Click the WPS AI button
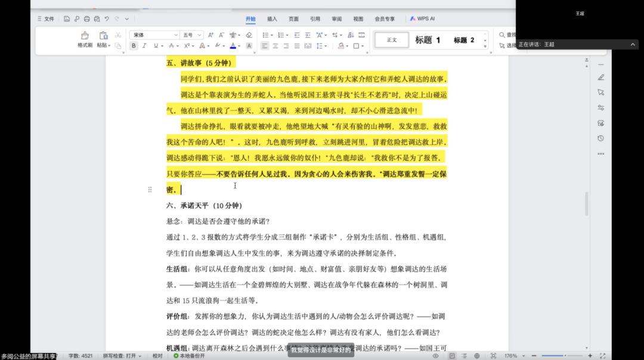 point(422,19)
